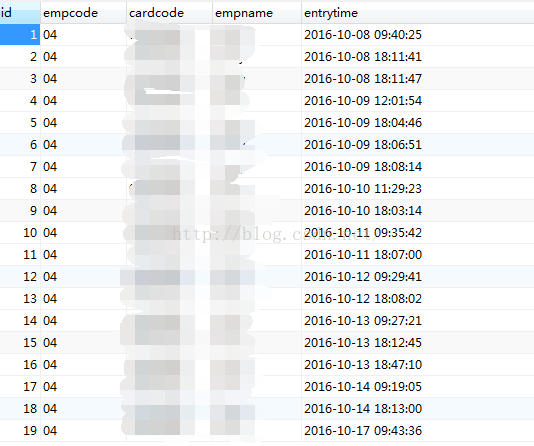Viewport: 534px width, 446px height.
Task: Select entrytime 2016-10-17 09:43:36
Action: point(363,430)
